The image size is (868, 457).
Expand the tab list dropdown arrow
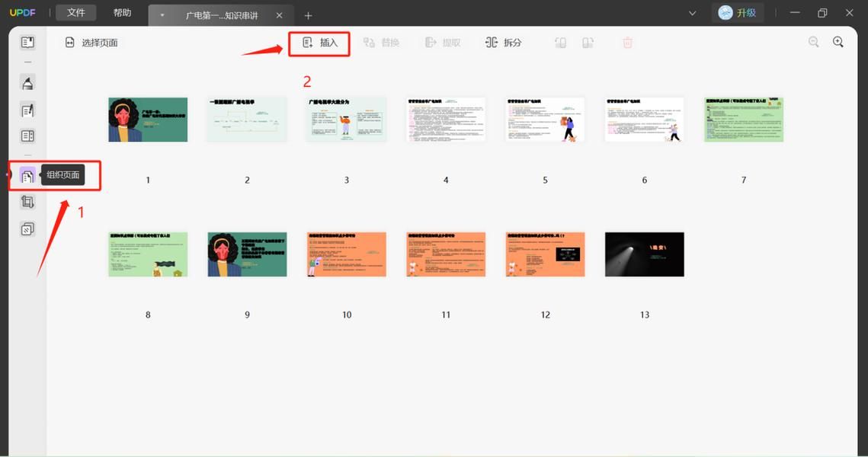click(x=162, y=15)
